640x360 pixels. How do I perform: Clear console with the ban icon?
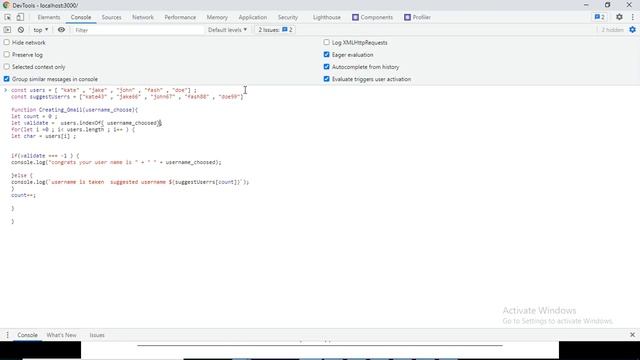21,30
